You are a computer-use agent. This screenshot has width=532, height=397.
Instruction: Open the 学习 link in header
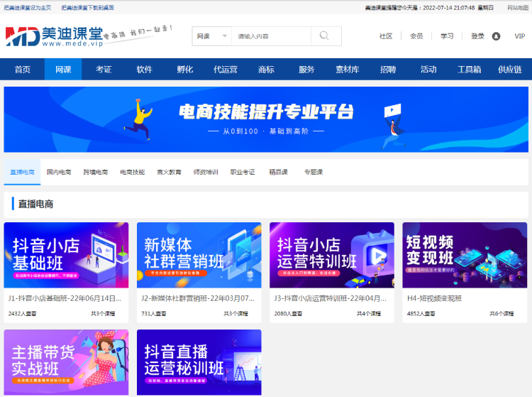click(447, 36)
